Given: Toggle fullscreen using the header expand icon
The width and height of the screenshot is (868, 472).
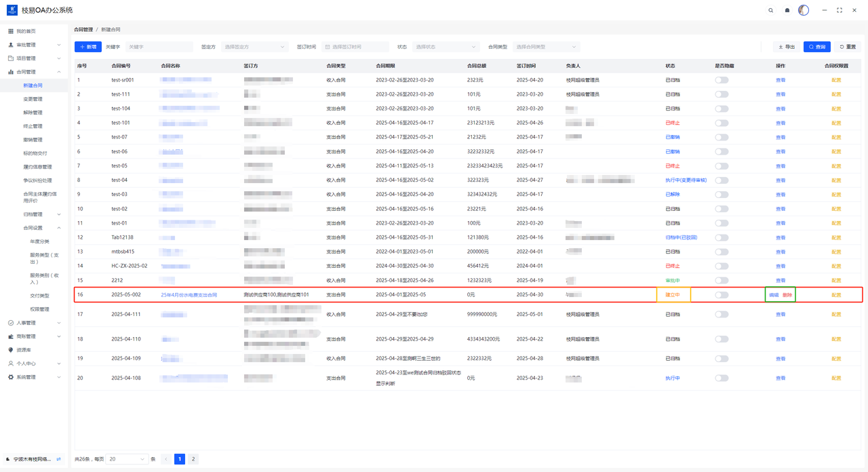Looking at the screenshot, I should click(840, 10).
